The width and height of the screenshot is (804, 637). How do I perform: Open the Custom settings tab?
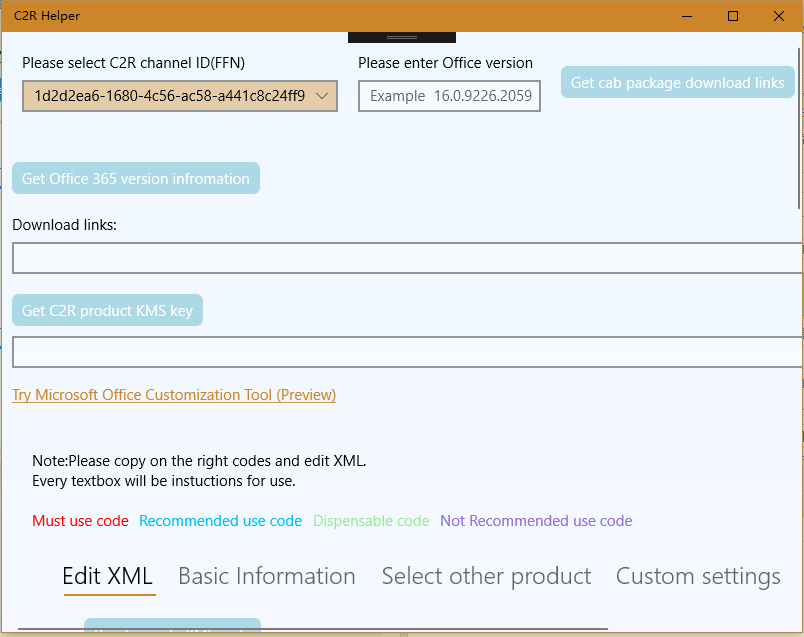coord(697,576)
